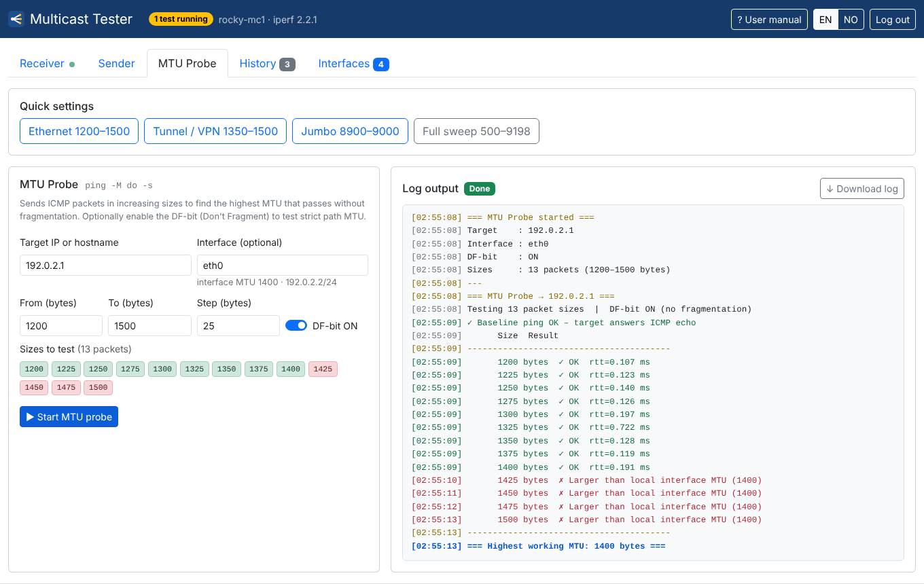Select the MTU Probe tab

pyautogui.click(x=188, y=63)
